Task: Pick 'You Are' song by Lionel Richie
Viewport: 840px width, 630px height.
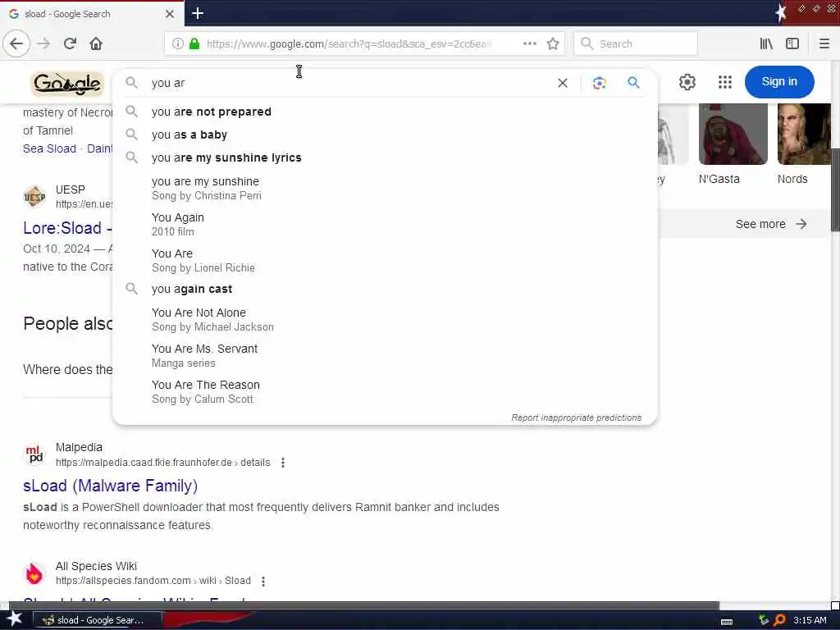Action: click(386, 260)
